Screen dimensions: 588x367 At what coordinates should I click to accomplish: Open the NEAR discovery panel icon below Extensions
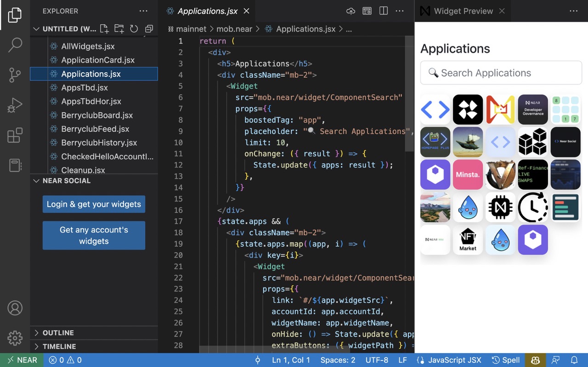(x=15, y=165)
